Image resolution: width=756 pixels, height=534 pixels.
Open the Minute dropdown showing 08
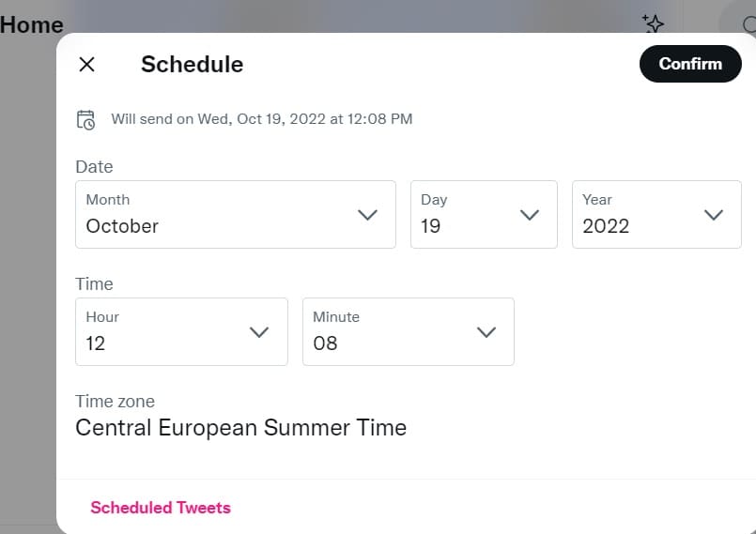[x=408, y=331]
